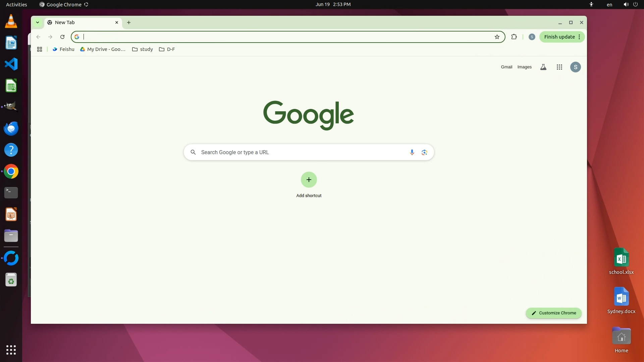Open the Extensions puzzle icon
644x362 pixels.
(x=514, y=37)
